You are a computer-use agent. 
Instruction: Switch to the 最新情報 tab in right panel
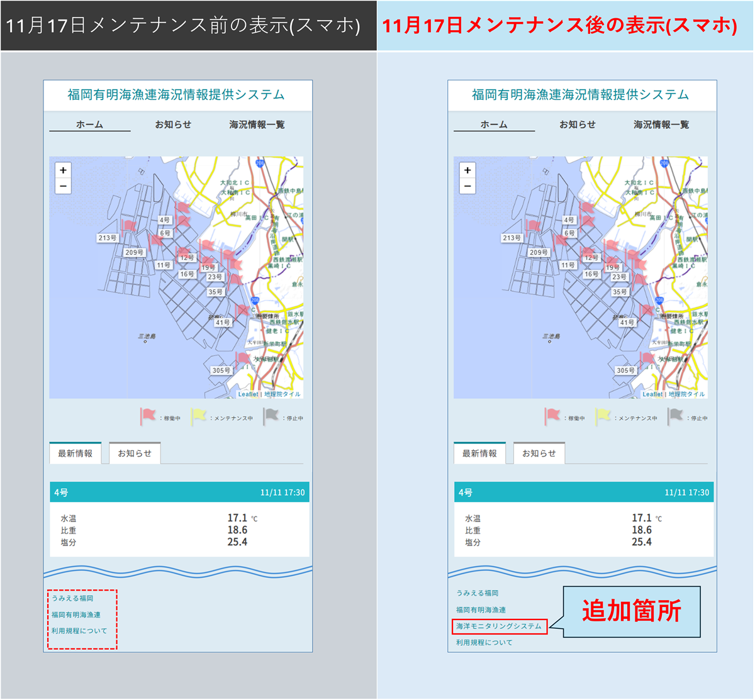coord(479,453)
